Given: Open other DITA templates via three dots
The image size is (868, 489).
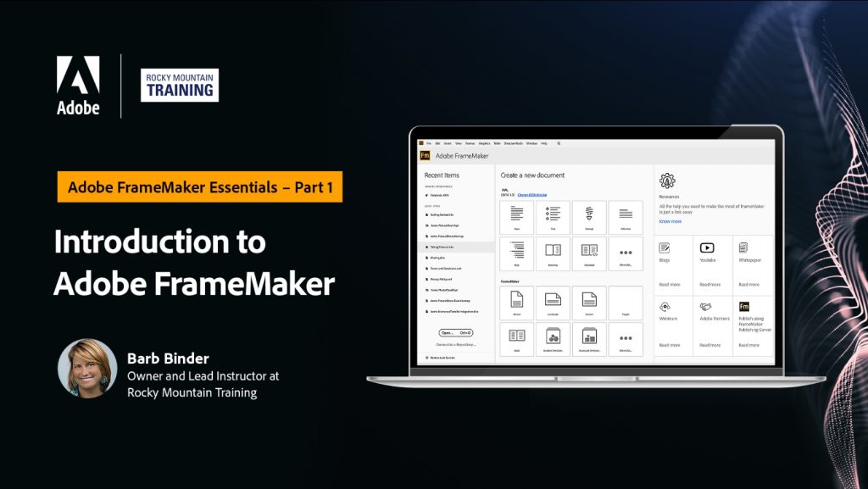Looking at the screenshot, I should [626, 253].
